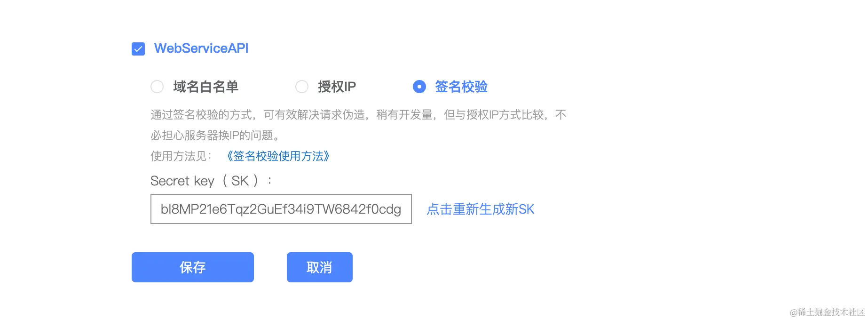
Task: Click the dot of the selected 签名校验 radio
Action: pyautogui.click(x=419, y=87)
